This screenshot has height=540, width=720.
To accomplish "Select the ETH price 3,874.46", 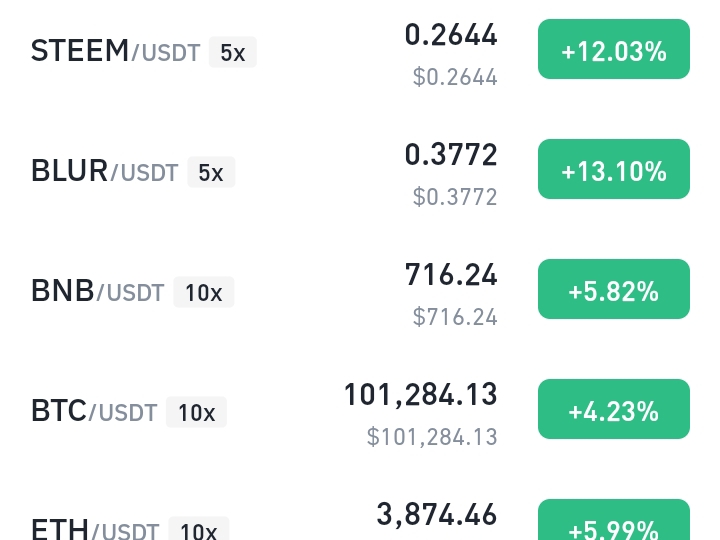I will click(x=437, y=515).
